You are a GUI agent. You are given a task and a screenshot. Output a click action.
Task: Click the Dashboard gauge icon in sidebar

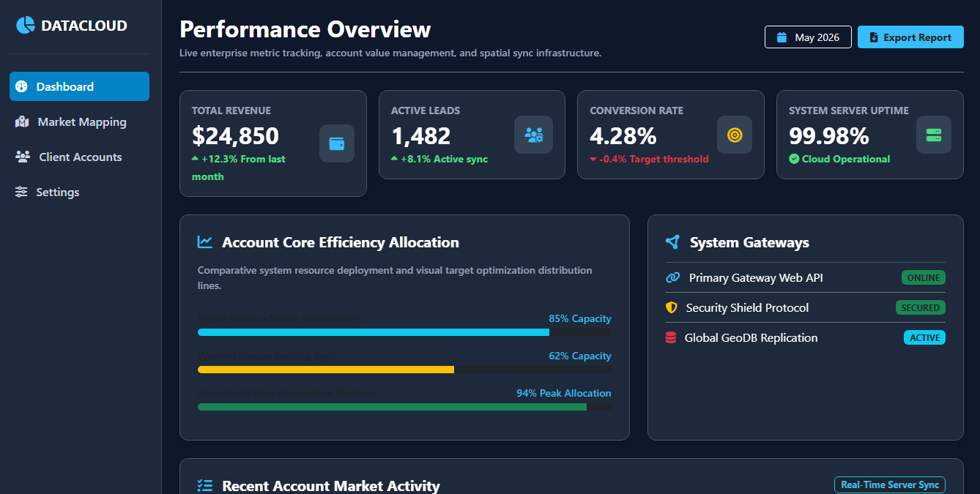coord(21,86)
